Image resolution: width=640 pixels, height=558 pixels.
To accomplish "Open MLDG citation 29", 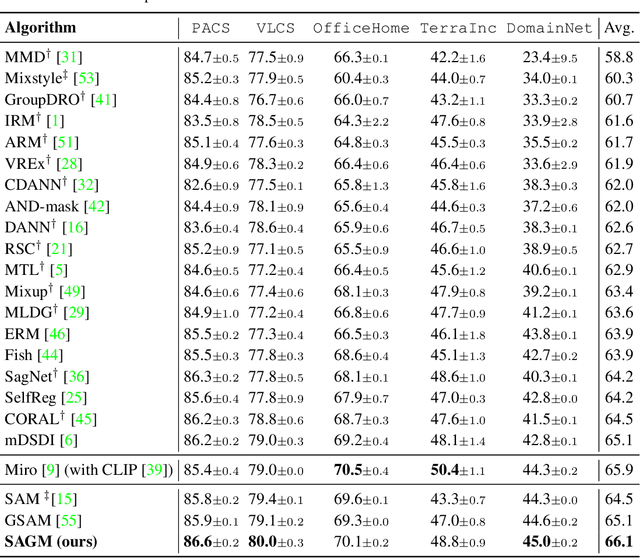I will coord(76,313).
